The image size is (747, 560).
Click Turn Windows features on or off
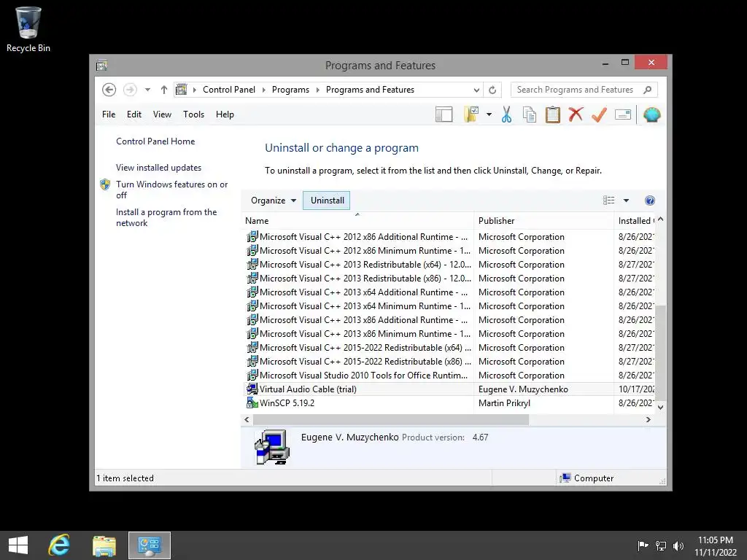(171, 190)
